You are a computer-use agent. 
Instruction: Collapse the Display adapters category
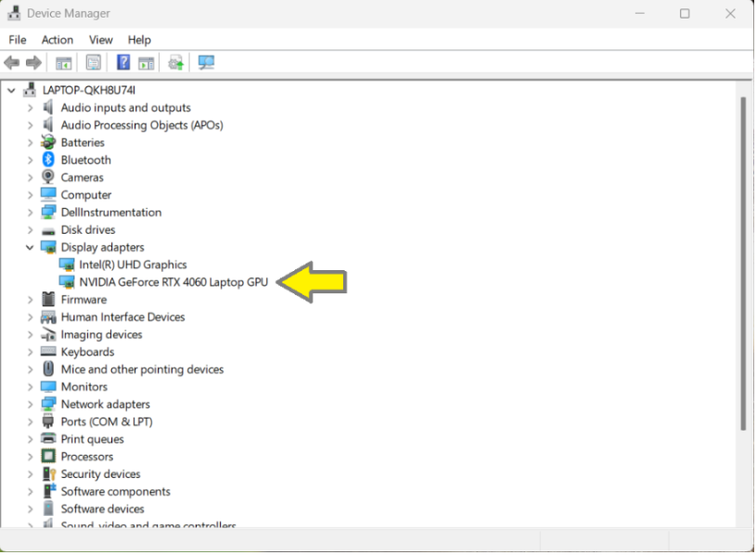coord(30,248)
